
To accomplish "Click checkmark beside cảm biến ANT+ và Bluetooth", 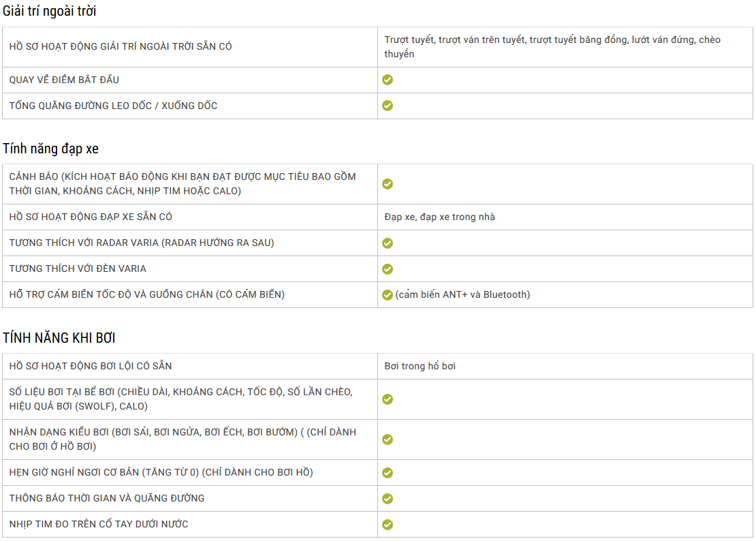I will coord(387,294).
